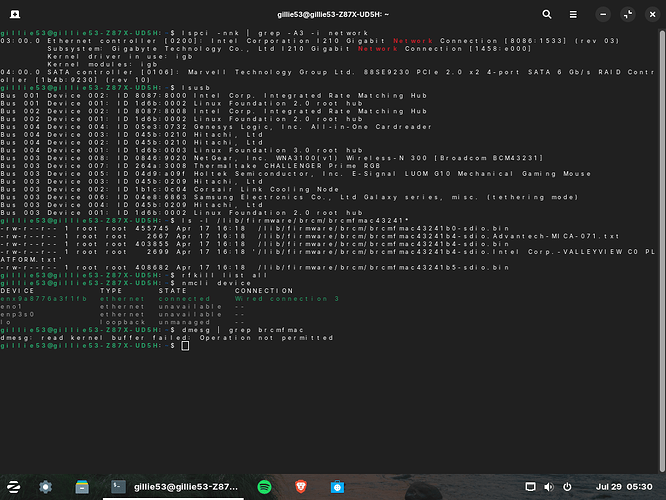Click the Samsung Galaxy series line
666x500 pixels.
click(x=290, y=197)
